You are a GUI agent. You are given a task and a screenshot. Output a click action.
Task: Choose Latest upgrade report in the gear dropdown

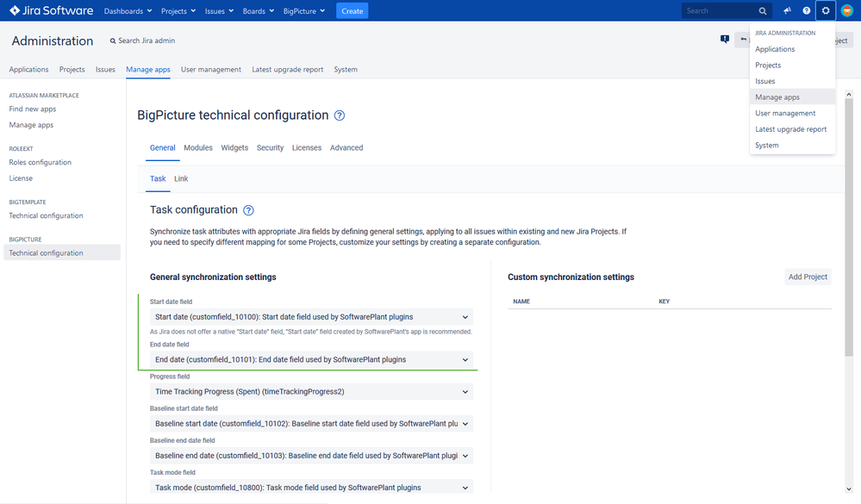792,128
